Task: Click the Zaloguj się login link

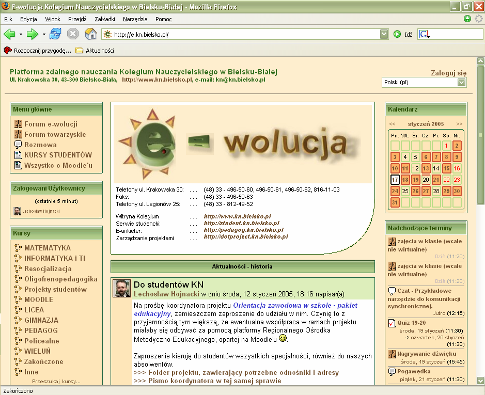Action: 448,73
